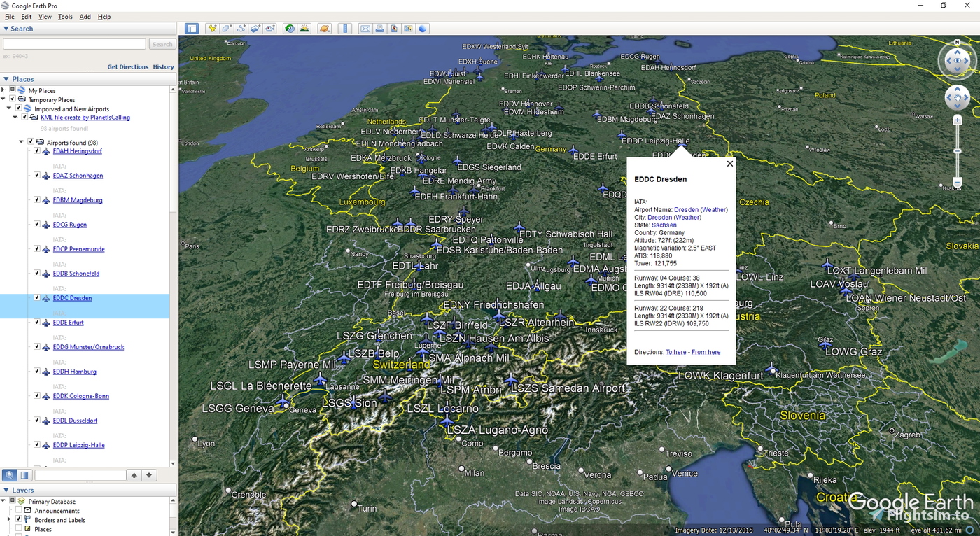980x536 pixels.
Task: Click the Email envelope toolbar icon
Action: point(365,29)
